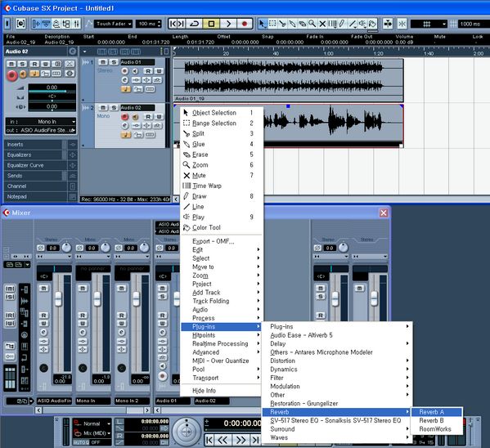Viewport: 490px width, 448px height.
Task: Select Reverb A in Reverb submenu
Action: 437,412
